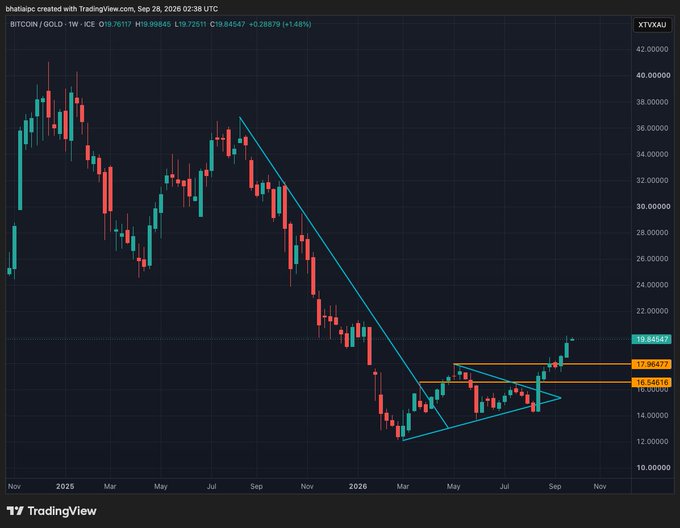This screenshot has width=680, height=528.
Task: Click the 12.00000 price axis label
Action: tap(652, 442)
